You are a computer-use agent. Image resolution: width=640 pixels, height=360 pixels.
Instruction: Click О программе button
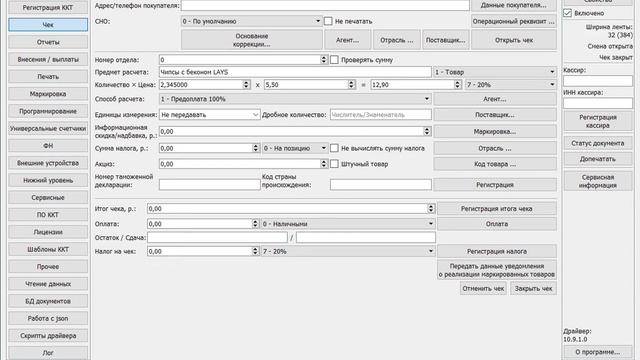[x=598, y=352]
